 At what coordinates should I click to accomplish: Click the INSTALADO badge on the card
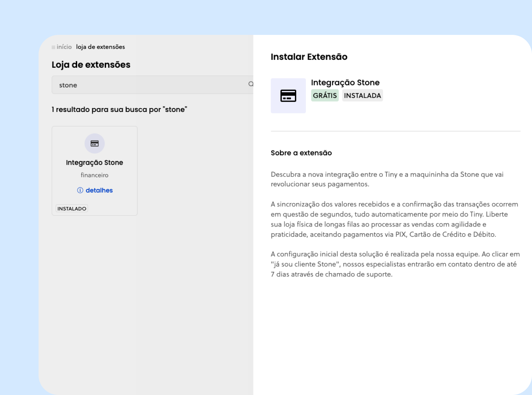tap(72, 209)
